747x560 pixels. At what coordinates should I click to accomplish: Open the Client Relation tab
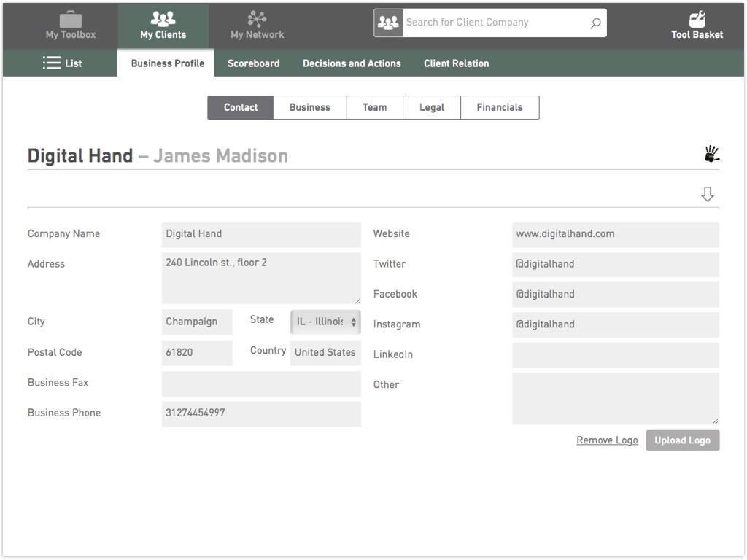click(457, 63)
